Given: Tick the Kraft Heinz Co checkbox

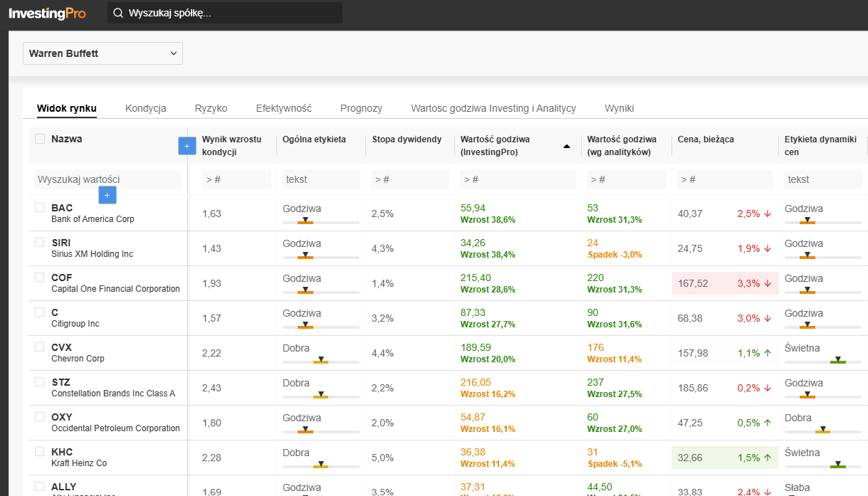Looking at the screenshot, I should 40,452.
